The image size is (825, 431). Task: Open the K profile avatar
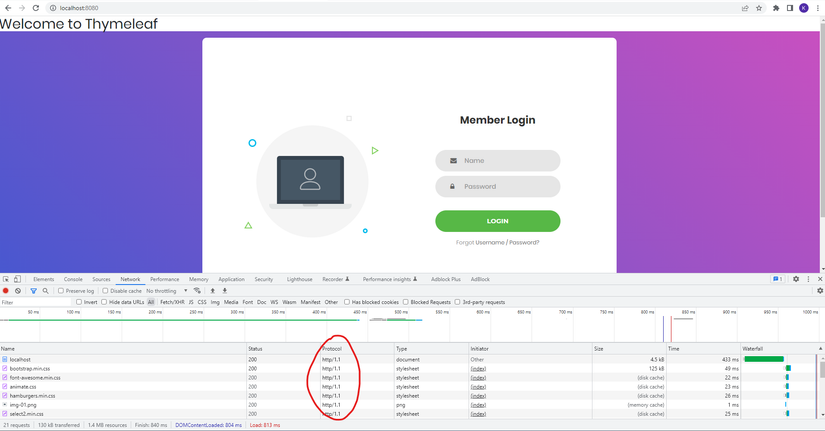point(804,8)
